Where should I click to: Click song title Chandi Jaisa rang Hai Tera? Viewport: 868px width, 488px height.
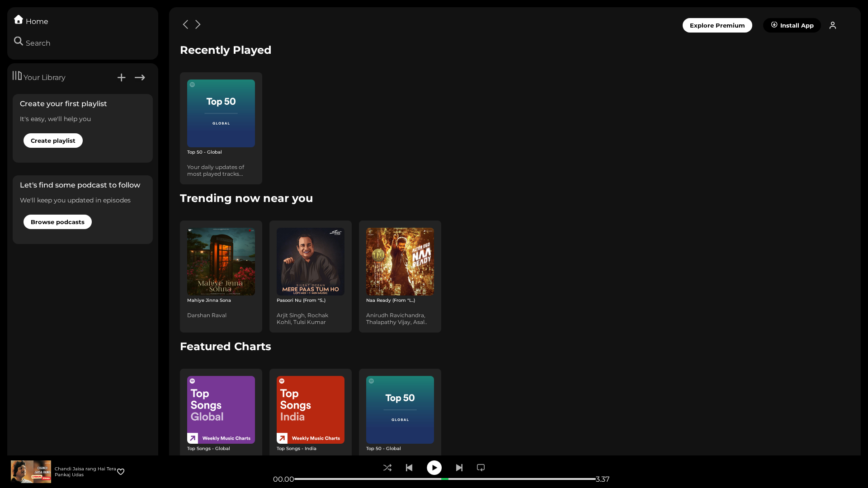pyautogui.click(x=85, y=469)
